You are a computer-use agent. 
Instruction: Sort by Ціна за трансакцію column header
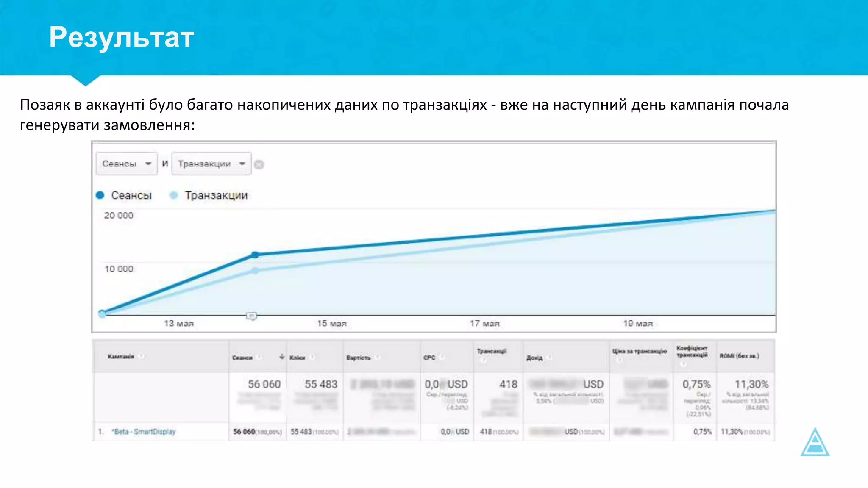point(640,351)
